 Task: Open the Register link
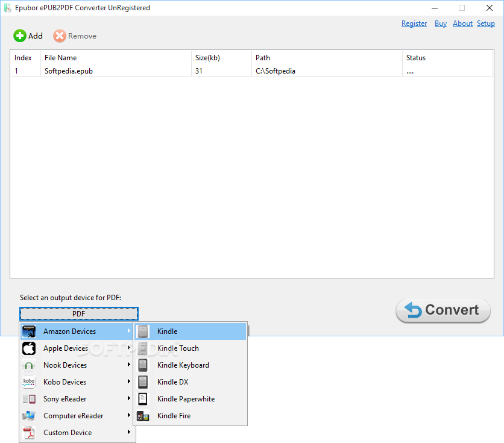[414, 24]
